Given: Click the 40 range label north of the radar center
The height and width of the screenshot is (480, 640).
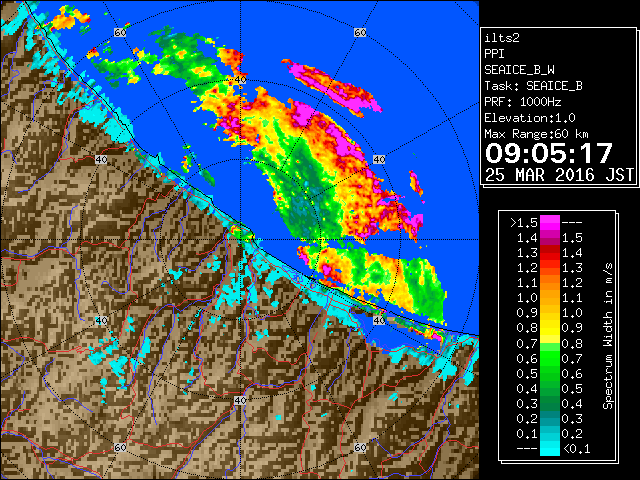Looking at the screenshot, I should coord(240,80).
